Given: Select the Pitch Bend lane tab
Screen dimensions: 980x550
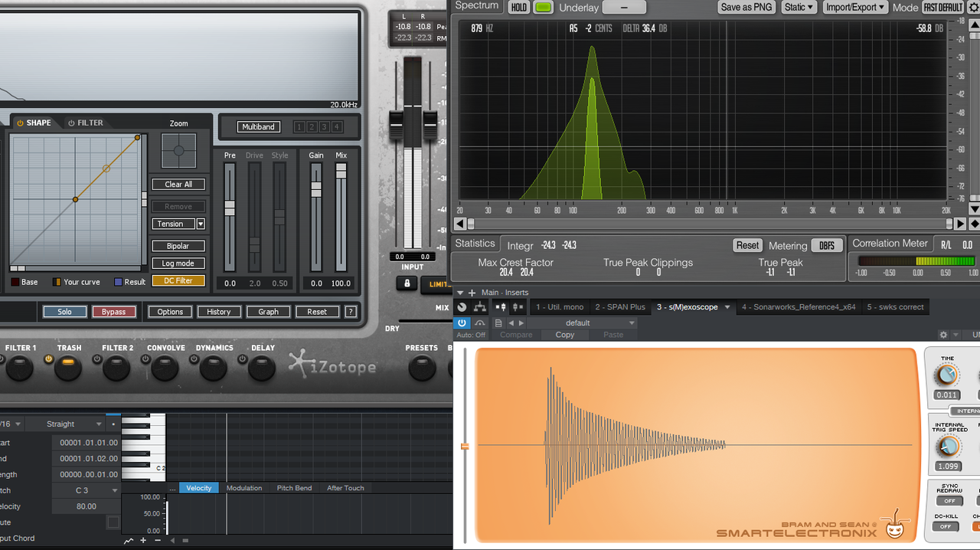Looking at the screenshot, I should (x=294, y=488).
